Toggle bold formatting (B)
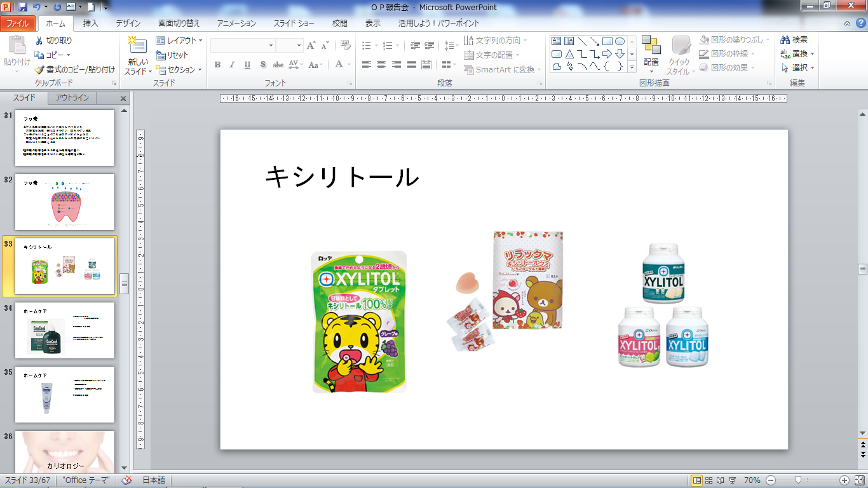Image resolution: width=868 pixels, height=488 pixels. coord(217,65)
